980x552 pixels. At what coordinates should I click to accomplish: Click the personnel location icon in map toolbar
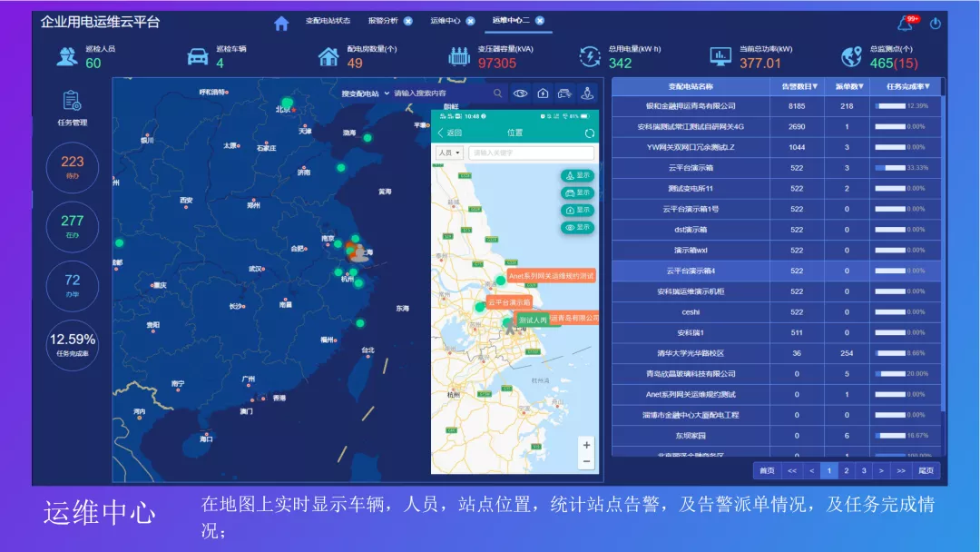pos(587,94)
